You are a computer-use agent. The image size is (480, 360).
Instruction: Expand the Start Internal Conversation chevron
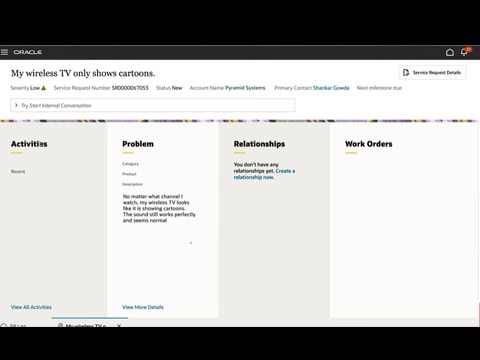[x=16, y=105]
